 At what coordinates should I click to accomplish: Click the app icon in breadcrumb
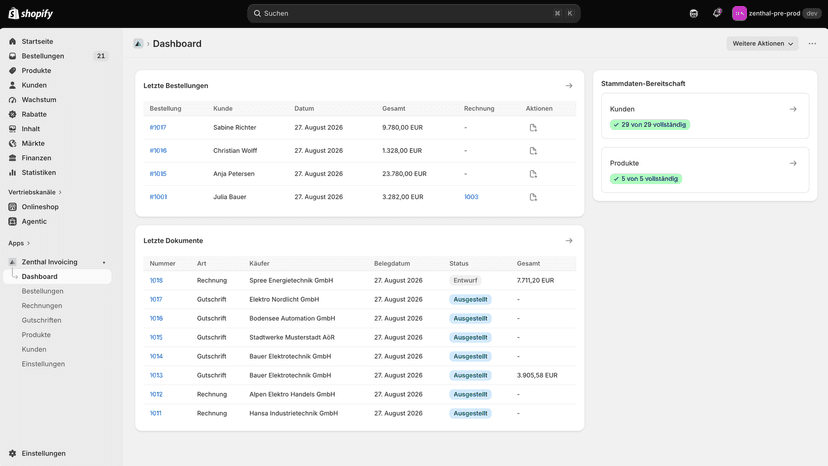click(138, 43)
